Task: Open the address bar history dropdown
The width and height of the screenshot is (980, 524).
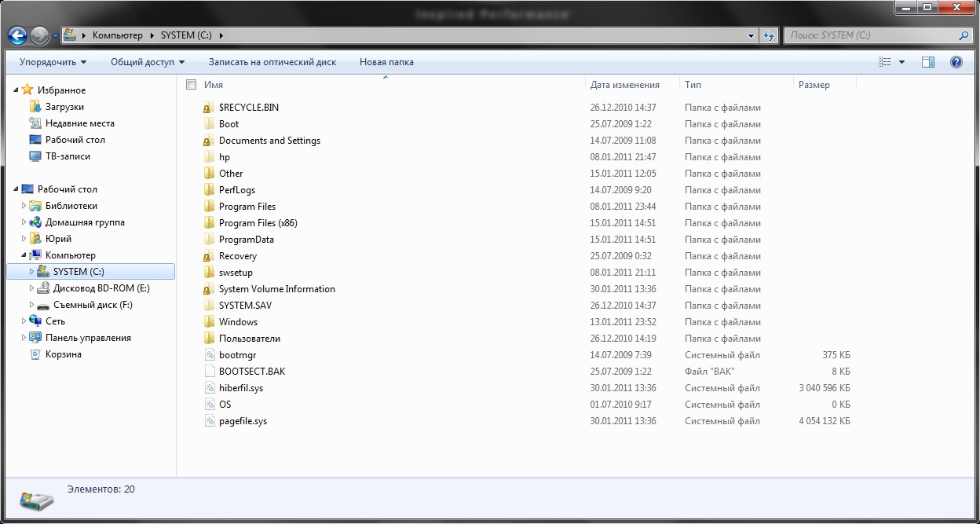Action: (751, 35)
